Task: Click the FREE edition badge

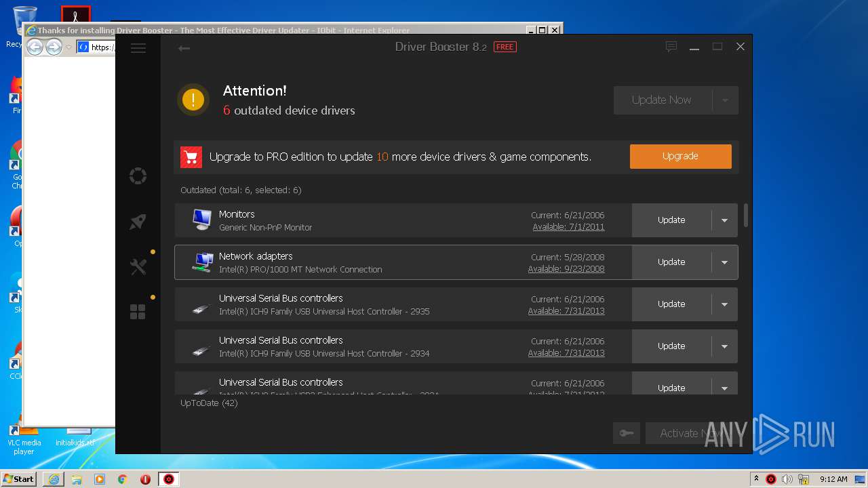Action: pyautogui.click(x=505, y=47)
